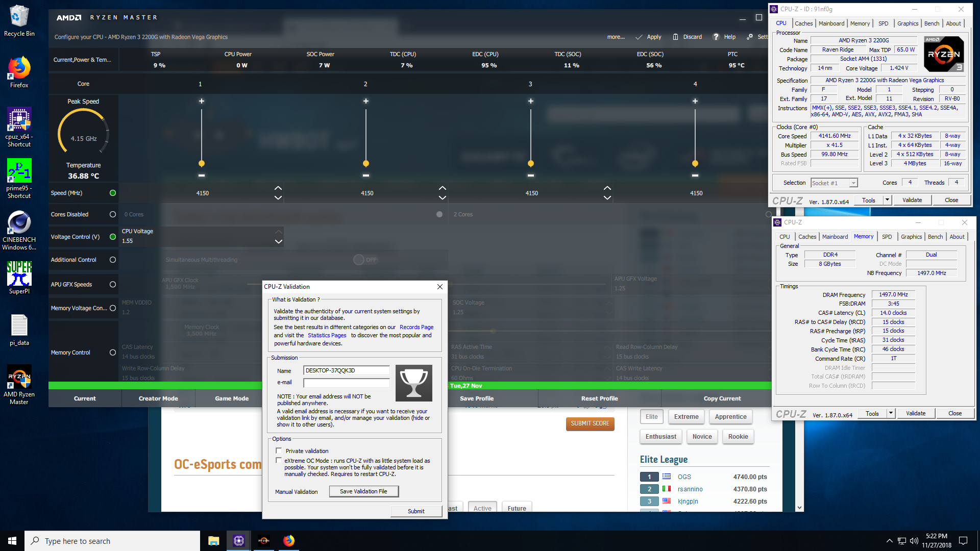Launch the CINEBENCH desktop icon

19,230
